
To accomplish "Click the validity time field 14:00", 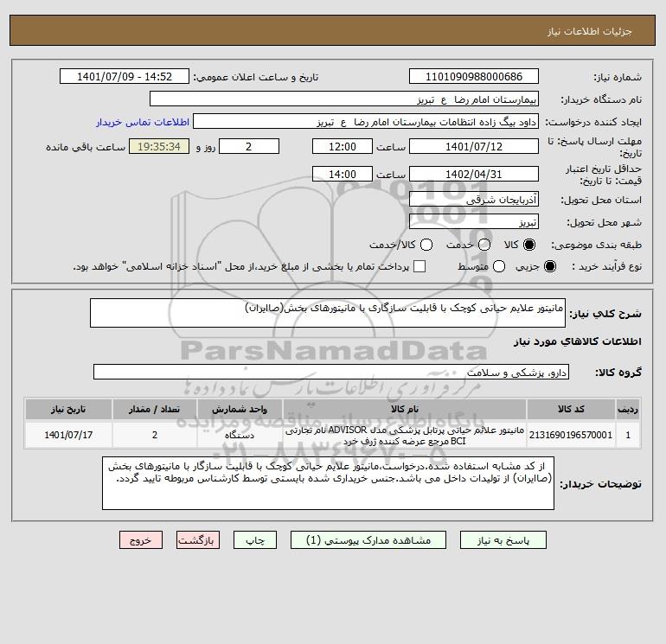I will pos(343,174).
